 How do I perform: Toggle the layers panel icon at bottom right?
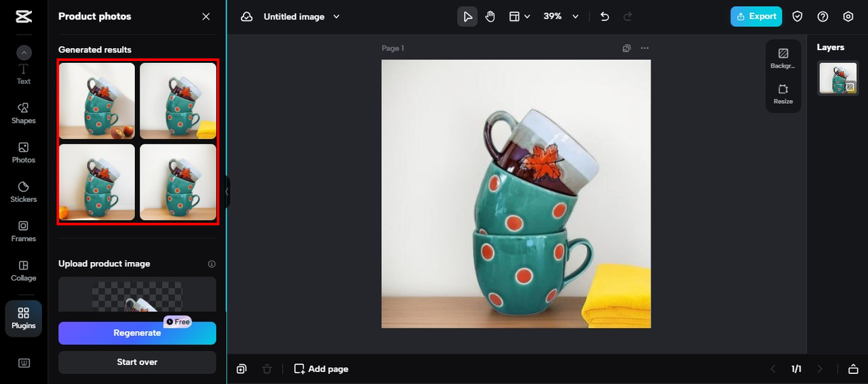coord(853,368)
